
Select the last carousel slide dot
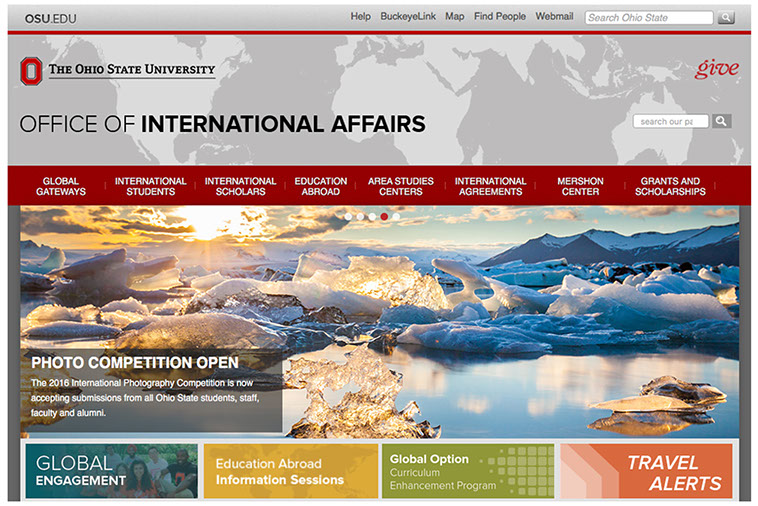pyautogui.click(x=396, y=216)
